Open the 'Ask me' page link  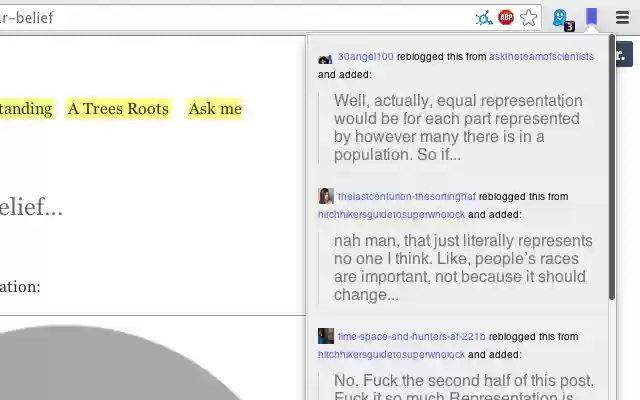tap(215, 109)
